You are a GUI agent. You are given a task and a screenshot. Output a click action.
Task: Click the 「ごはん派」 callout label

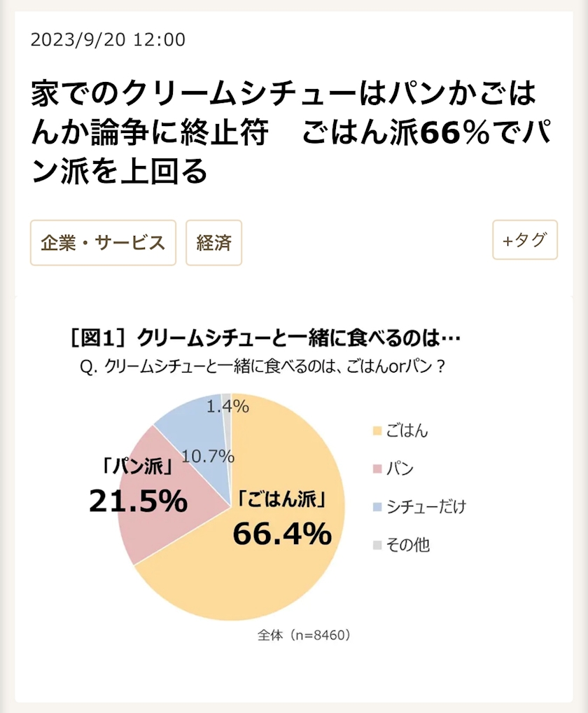pos(283,500)
